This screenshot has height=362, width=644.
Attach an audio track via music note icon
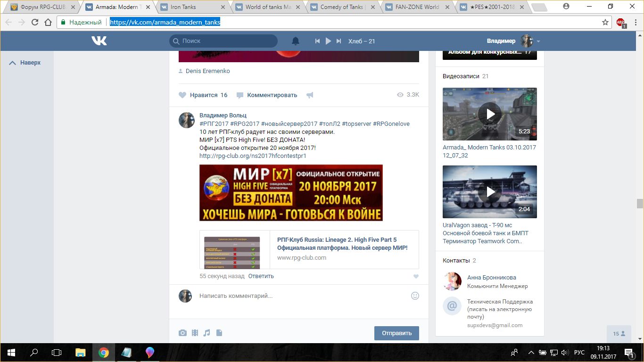pos(206,333)
